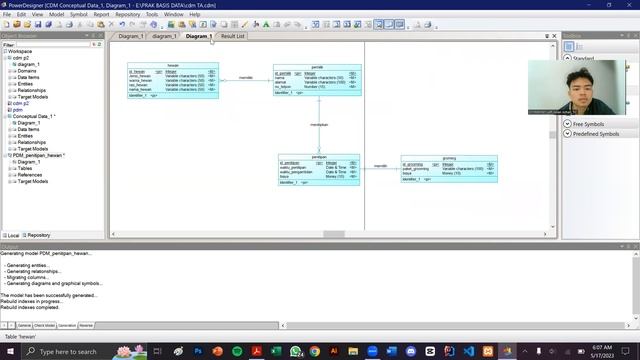
Task: Expand the References folder in object browser
Action: click(x=10, y=175)
